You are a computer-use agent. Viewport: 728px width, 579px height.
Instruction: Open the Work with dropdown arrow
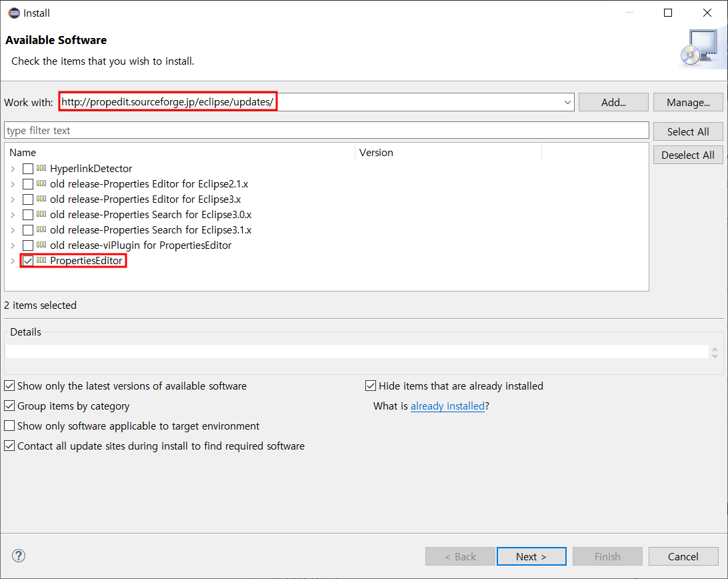(567, 102)
